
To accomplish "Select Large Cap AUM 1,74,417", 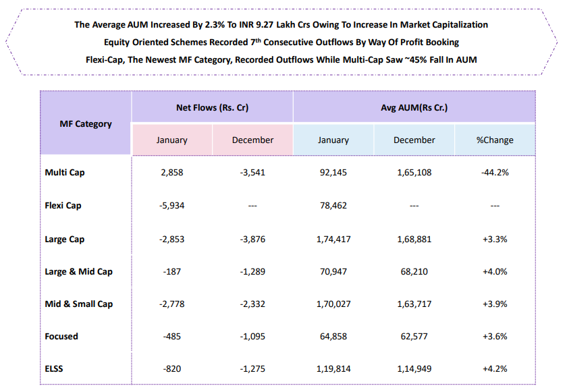I will pyautogui.click(x=333, y=239).
